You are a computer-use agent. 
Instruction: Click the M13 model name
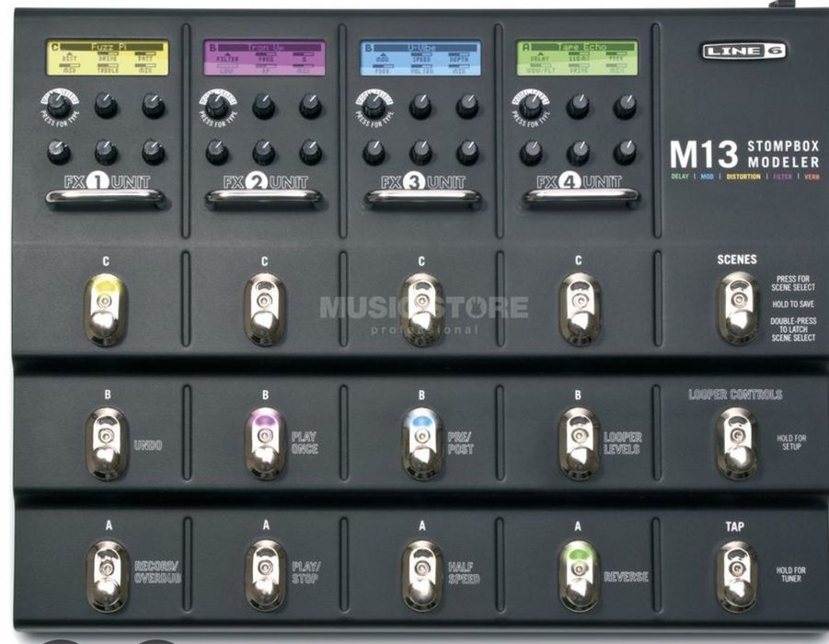click(704, 155)
